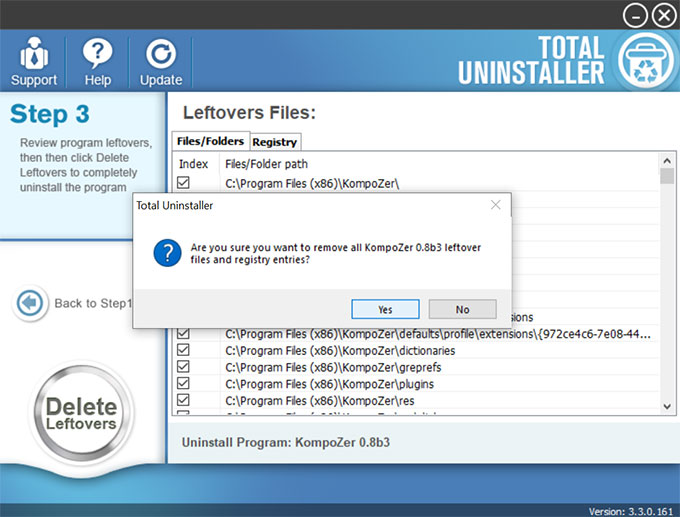Select the KompoZer\dictionaries path row

click(x=416, y=350)
